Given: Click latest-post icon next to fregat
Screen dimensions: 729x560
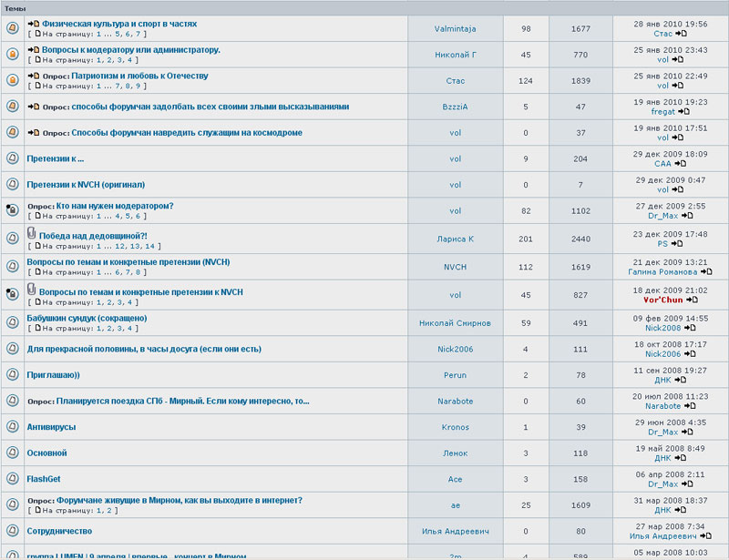Looking at the screenshot, I should click(x=682, y=112).
